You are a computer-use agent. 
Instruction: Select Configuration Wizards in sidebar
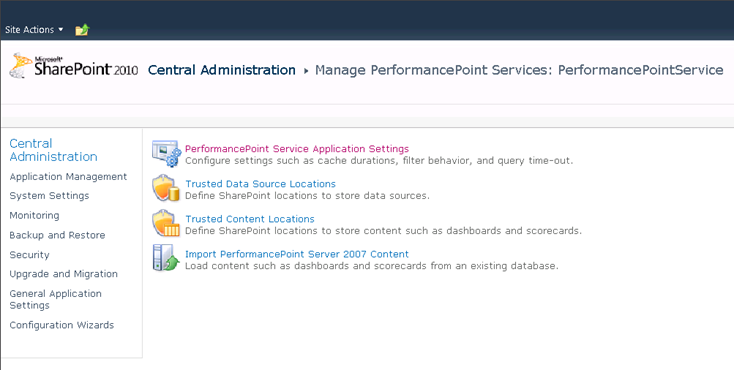pos(61,325)
